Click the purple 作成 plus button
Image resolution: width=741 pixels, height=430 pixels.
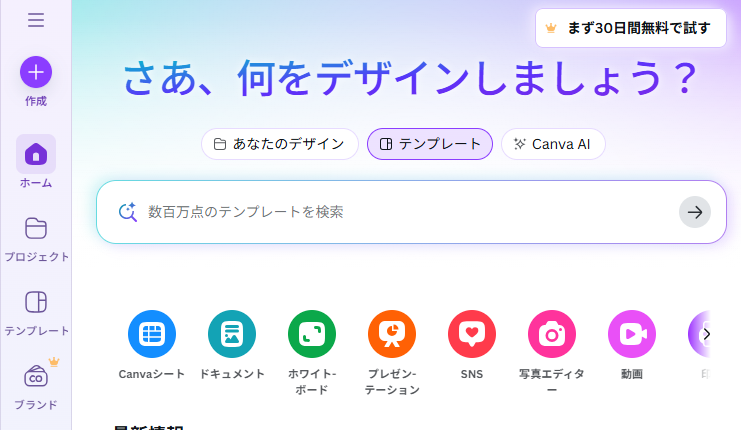(x=36, y=72)
